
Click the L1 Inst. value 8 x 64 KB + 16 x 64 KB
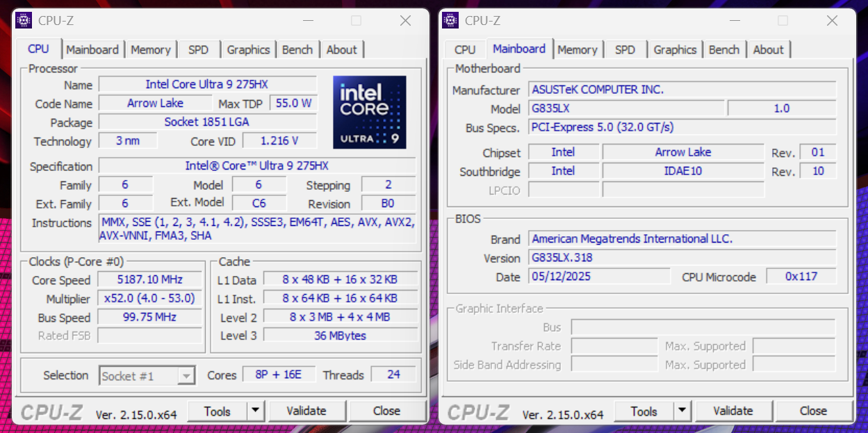point(340,298)
